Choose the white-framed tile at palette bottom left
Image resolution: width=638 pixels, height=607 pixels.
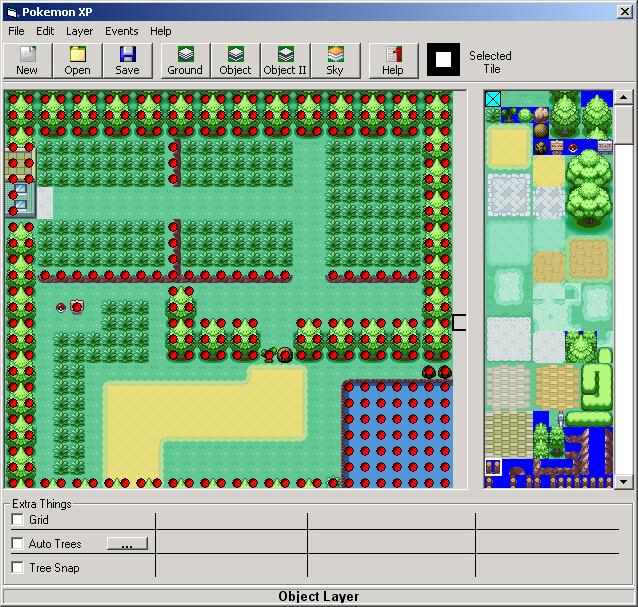point(493,467)
